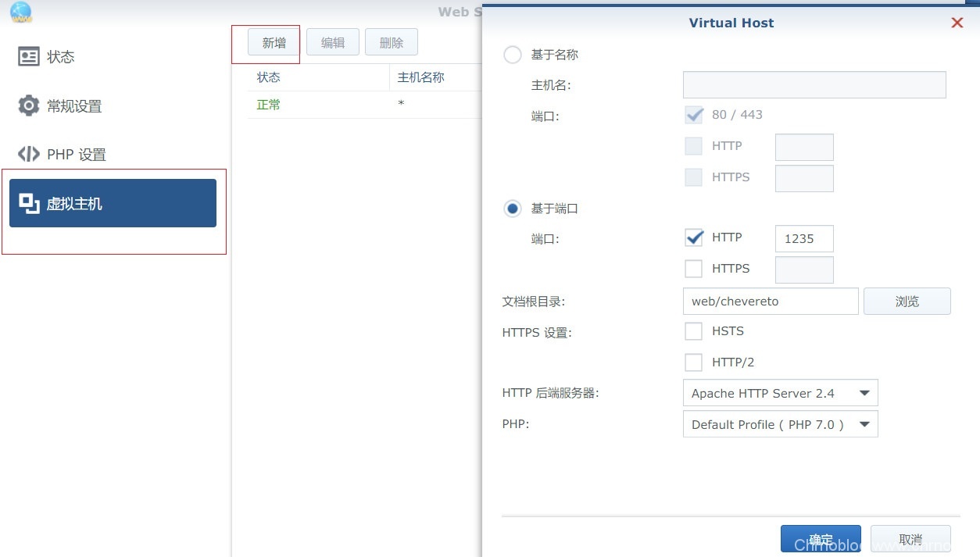Uncheck the HTTP port checkbox under 基于端口

(693, 237)
